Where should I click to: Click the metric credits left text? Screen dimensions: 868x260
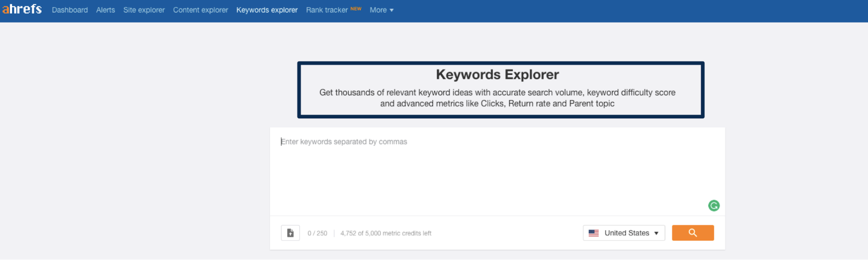point(386,233)
